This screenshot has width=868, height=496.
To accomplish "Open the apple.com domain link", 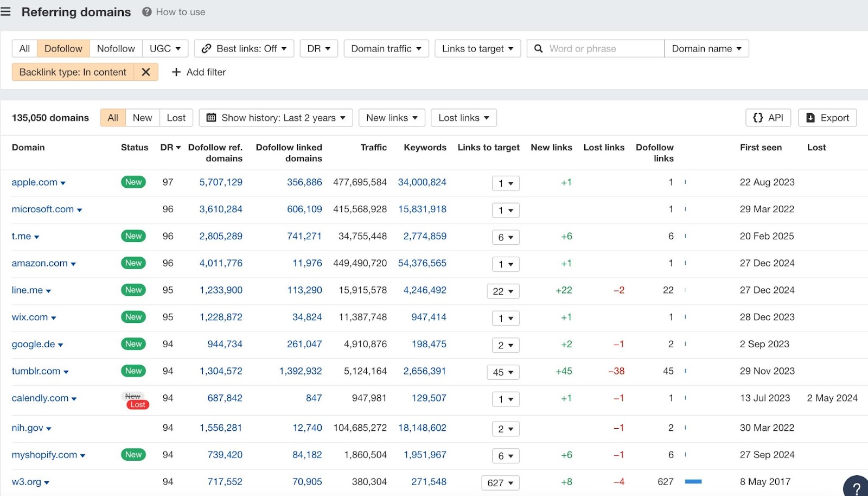I will (34, 182).
